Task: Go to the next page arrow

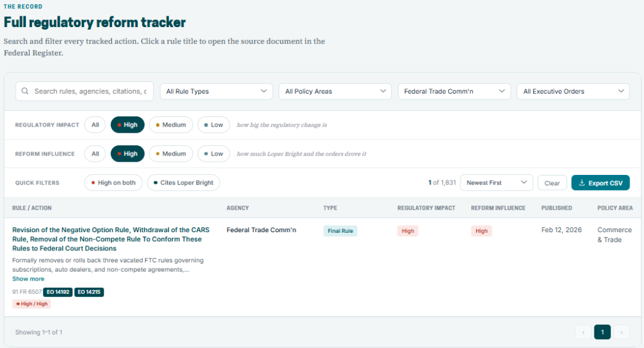Action: [621, 332]
